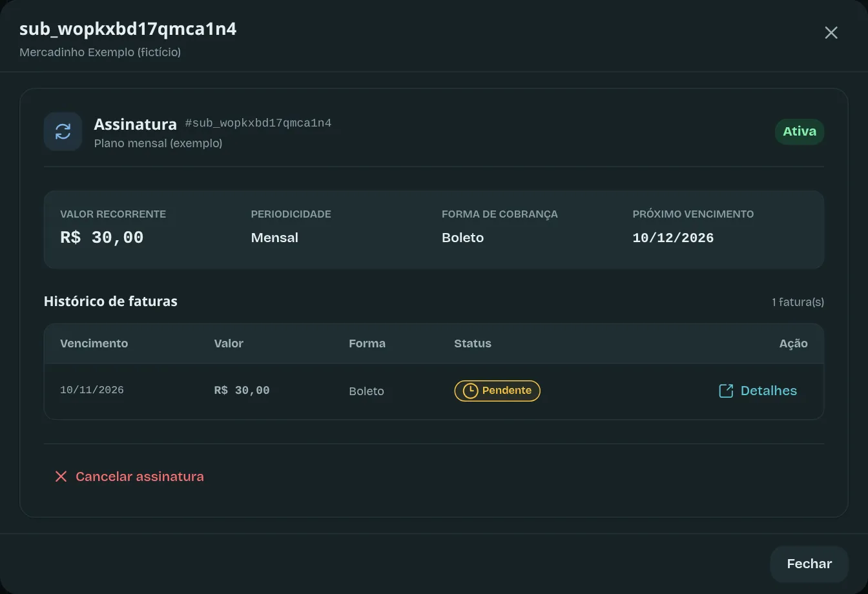This screenshot has width=868, height=594.
Task: Click the Assinatura heading
Action: tap(136, 124)
